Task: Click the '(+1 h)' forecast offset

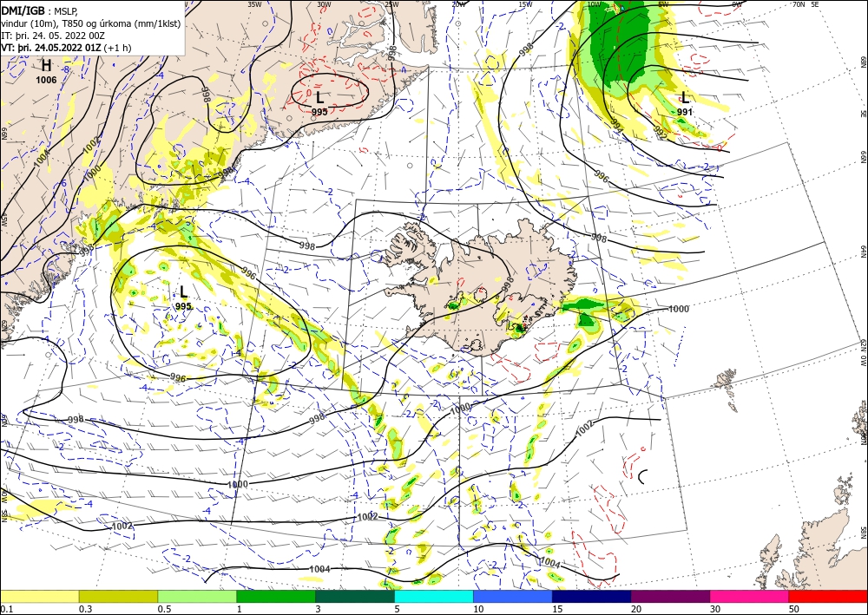Action: [x=117, y=48]
